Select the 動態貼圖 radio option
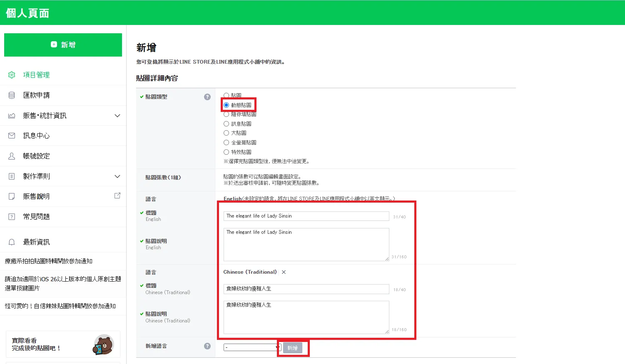The height and width of the screenshot is (364, 625). (226, 105)
